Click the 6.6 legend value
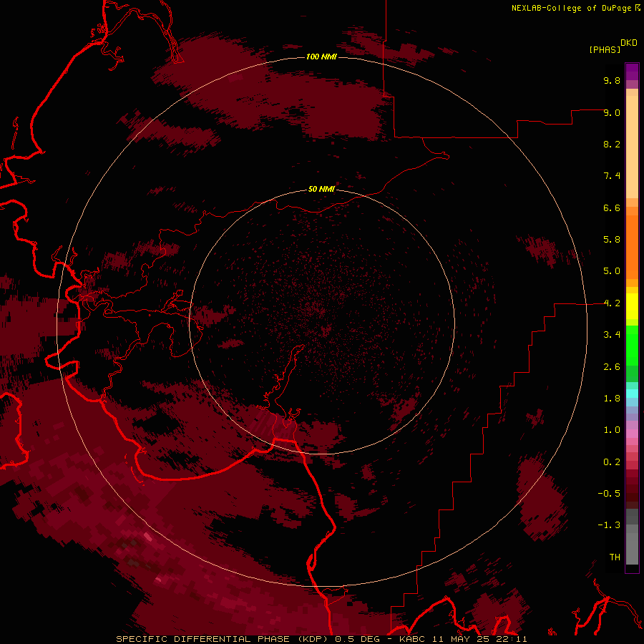Image resolution: width=644 pixels, height=644 pixels. point(612,208)
